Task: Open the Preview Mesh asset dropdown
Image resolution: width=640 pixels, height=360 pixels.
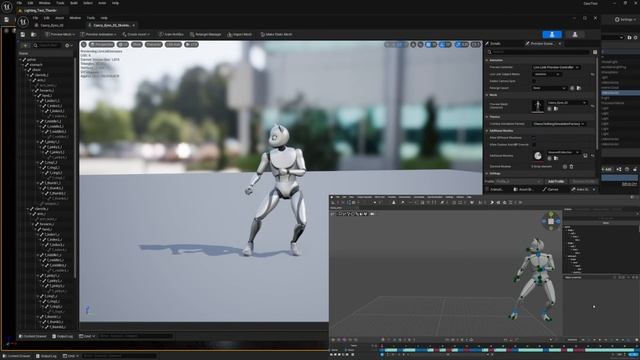Action: coord(567,103)
